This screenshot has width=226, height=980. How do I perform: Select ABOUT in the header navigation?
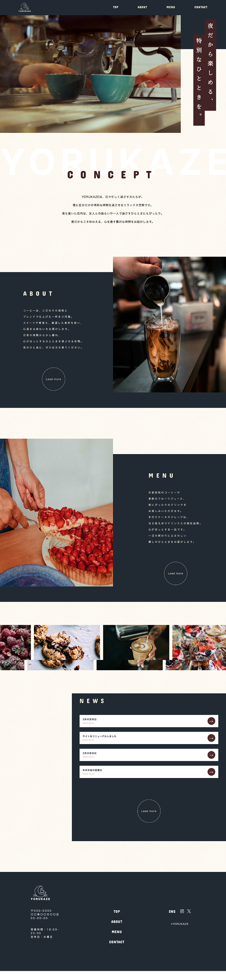click(x=143, y=7)
